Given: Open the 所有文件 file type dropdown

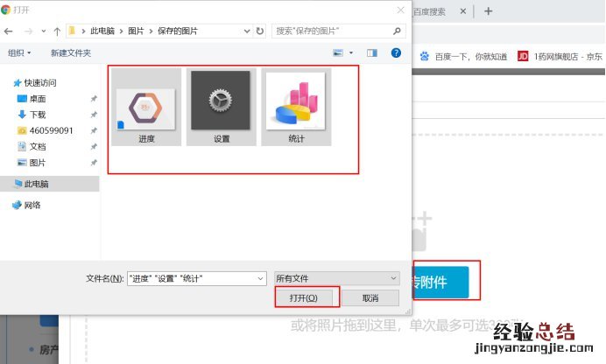Looking at the screenshot, I should 337,278.
